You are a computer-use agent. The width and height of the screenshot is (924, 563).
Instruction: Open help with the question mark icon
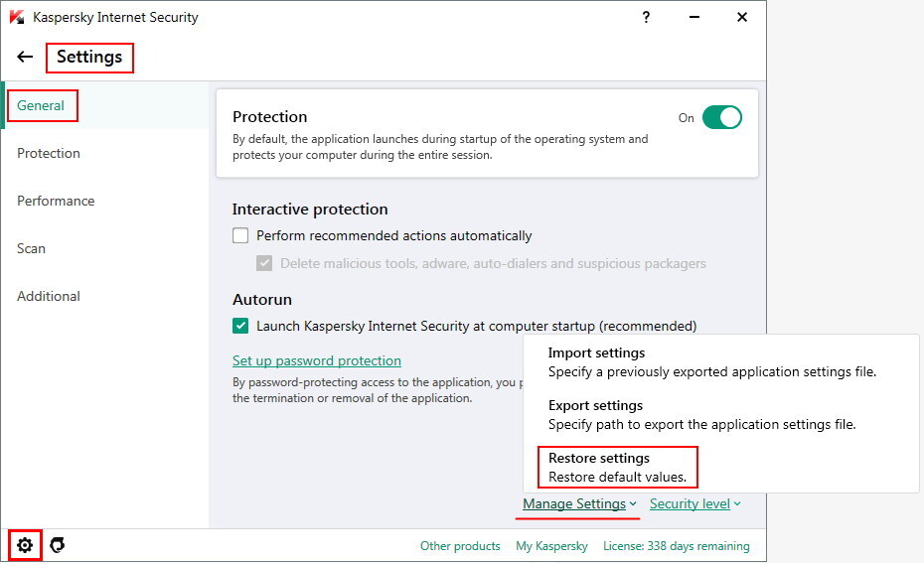646,17
